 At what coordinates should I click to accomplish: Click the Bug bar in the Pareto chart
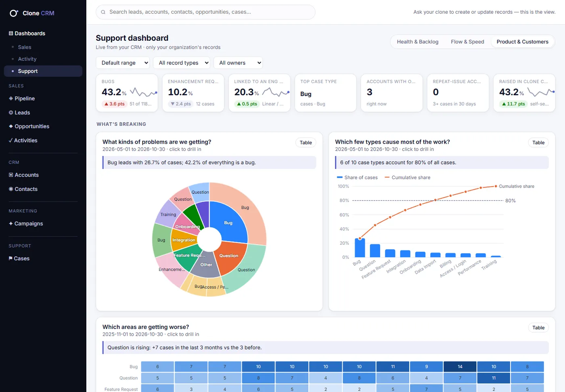[360, 248]
